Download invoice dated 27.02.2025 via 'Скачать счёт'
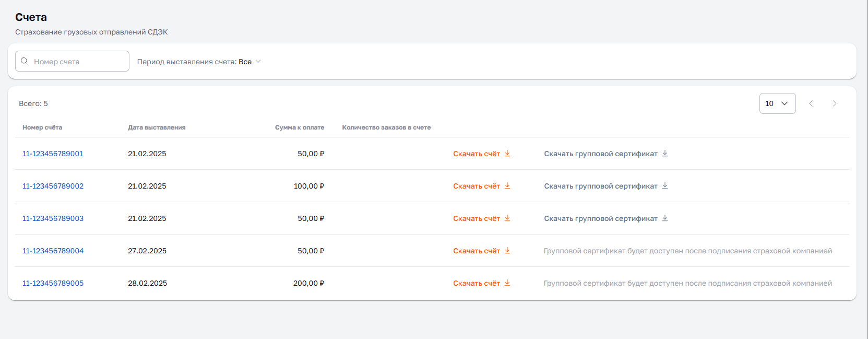This screenshot has width=868, height=339. 477,251
